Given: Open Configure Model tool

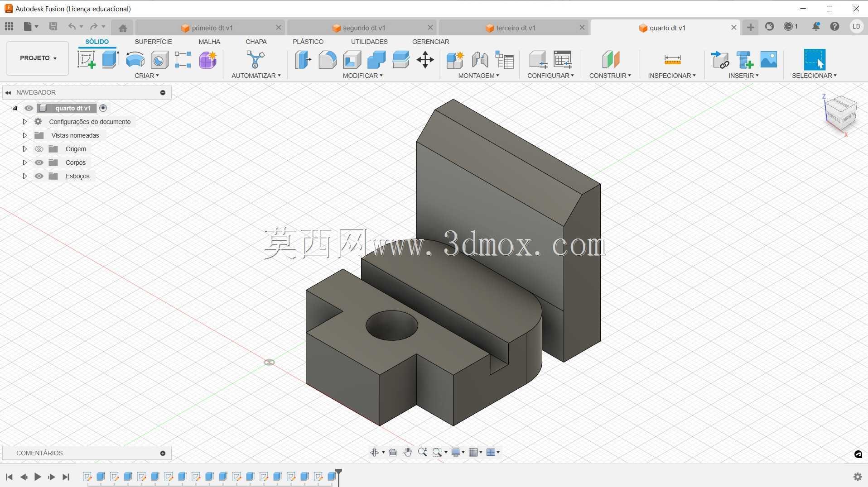Looking at the screenshot, I should pyautogui.click(x=538, y=60).
